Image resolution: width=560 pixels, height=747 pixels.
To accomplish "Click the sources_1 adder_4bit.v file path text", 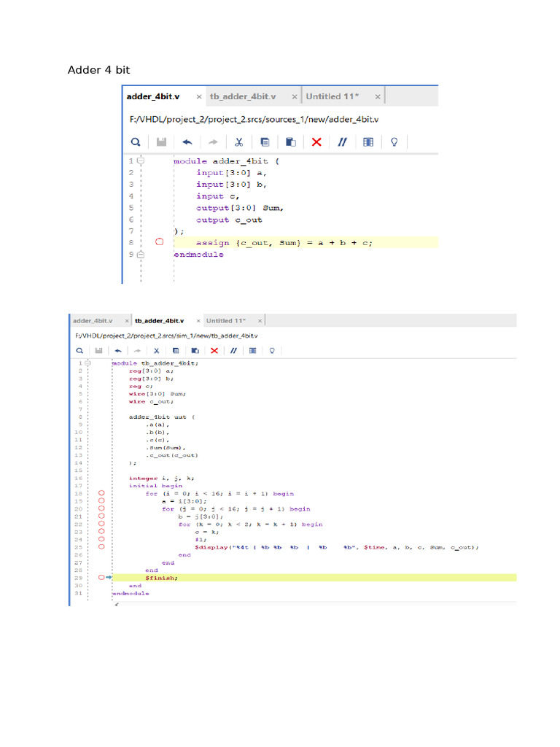I will pyautogui.click(x=254, y=119).
